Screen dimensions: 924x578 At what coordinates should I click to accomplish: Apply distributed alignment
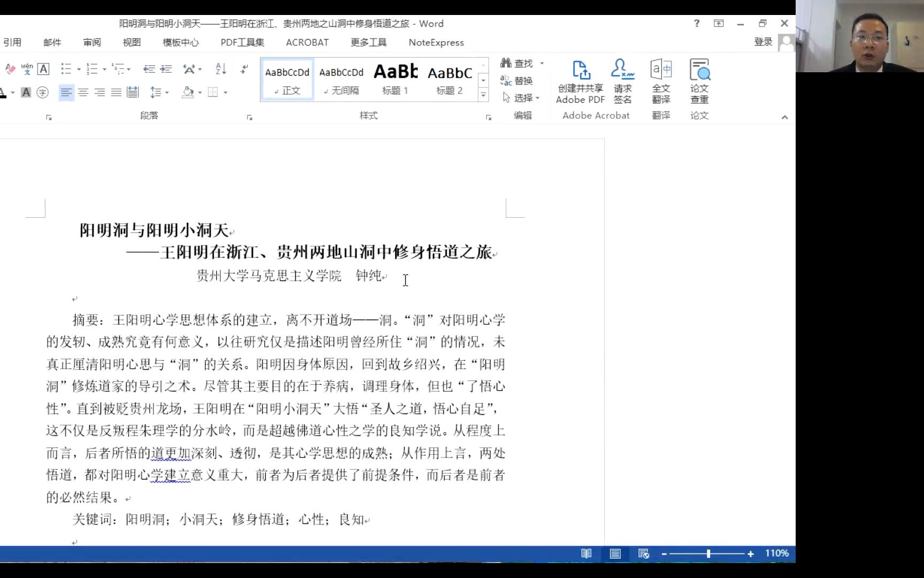click(x=133, y=92)
